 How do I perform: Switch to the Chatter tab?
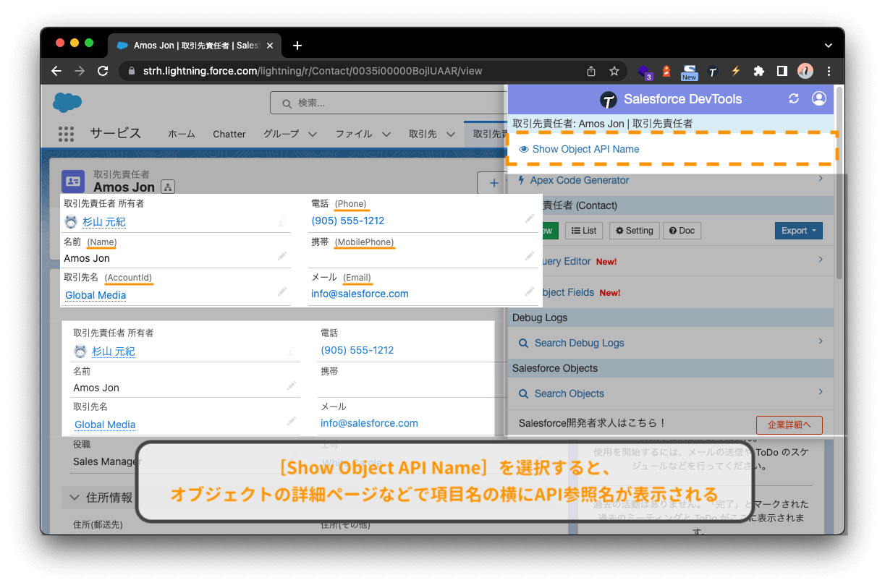(x=229, y=134)
